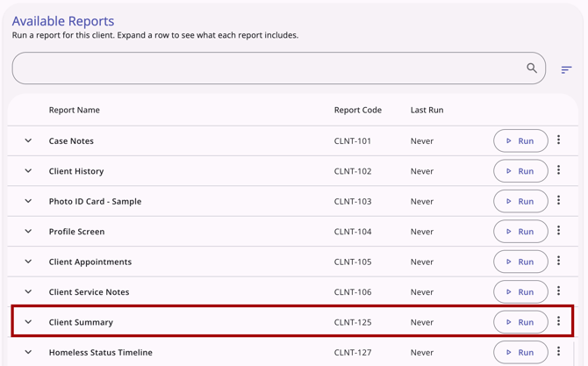The width and height of the screenshot is (588, 366).
Task: Run the Case Notes report
Action: (x=520, y=141)
